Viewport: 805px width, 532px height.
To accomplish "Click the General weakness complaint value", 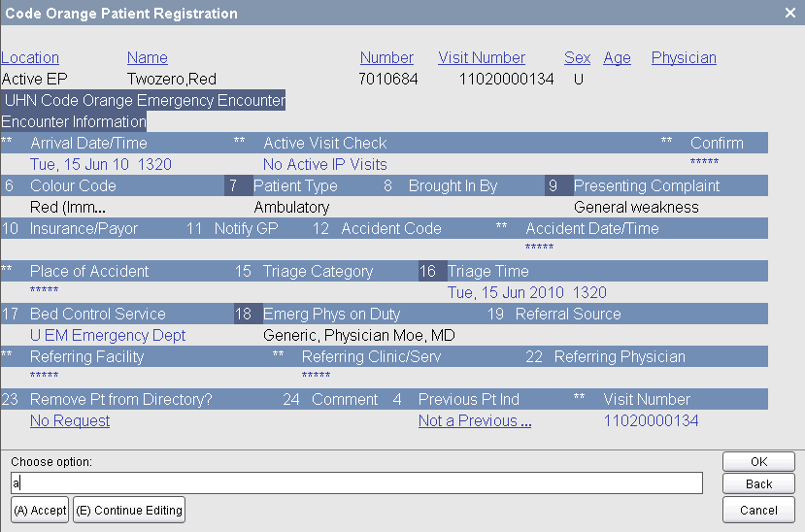I will 636,207.
